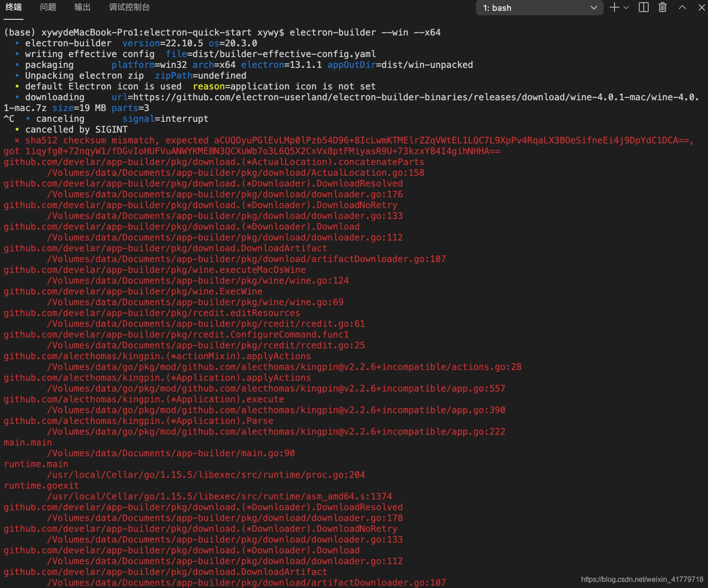Open the downloader.go:178 path

225,518
